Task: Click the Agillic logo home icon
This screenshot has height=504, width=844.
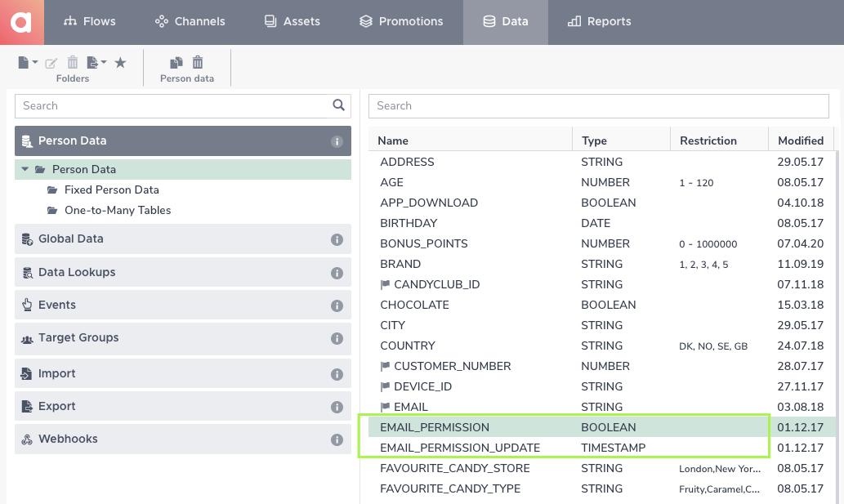Action: (x=21, y=22)
